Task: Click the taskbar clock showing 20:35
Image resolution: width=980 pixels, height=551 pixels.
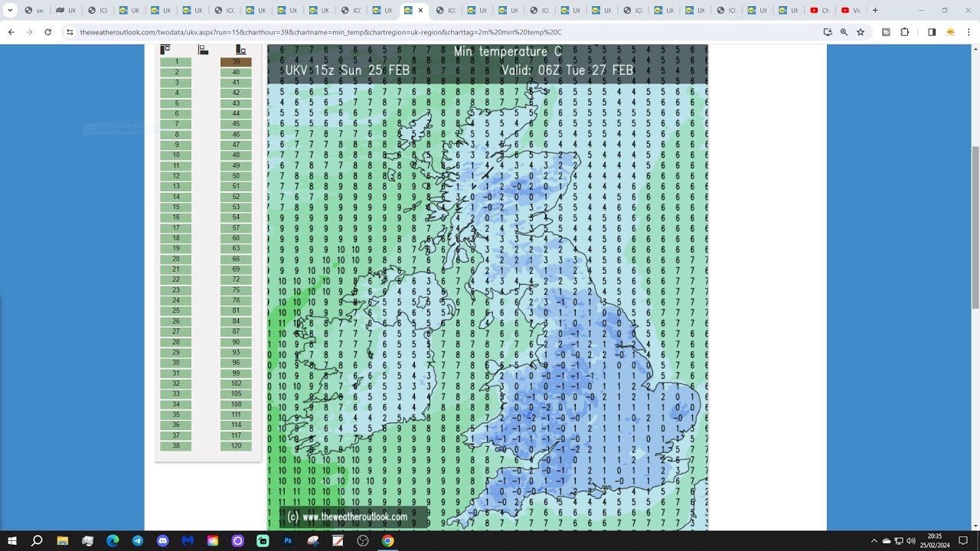Action: point(934,541)
